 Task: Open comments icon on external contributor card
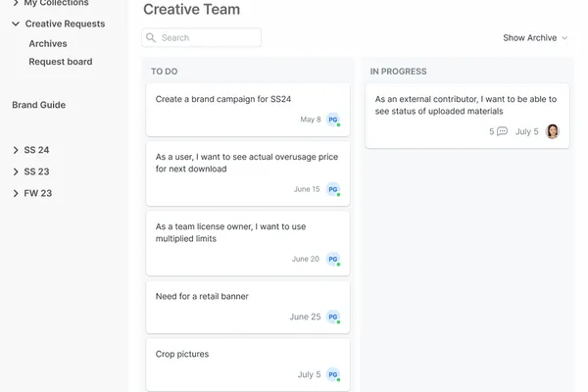502,131
